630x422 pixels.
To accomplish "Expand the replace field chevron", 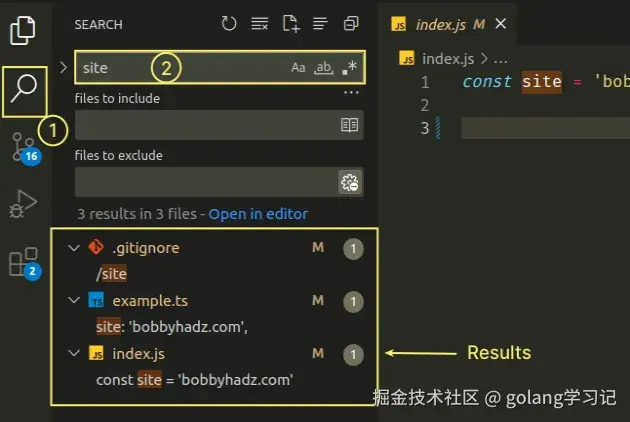I will coord(63,67).
